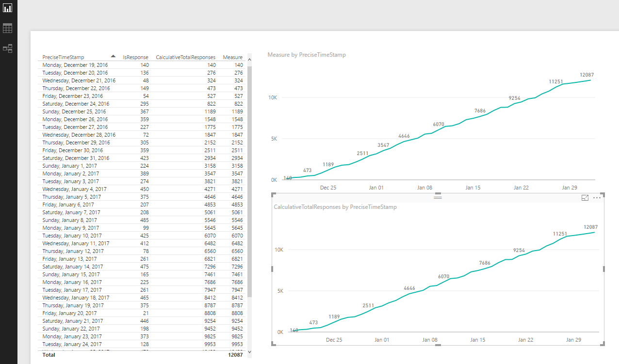
Task: Select row 'Tuesday, December 27, 2016'
Action: (143, 127)
